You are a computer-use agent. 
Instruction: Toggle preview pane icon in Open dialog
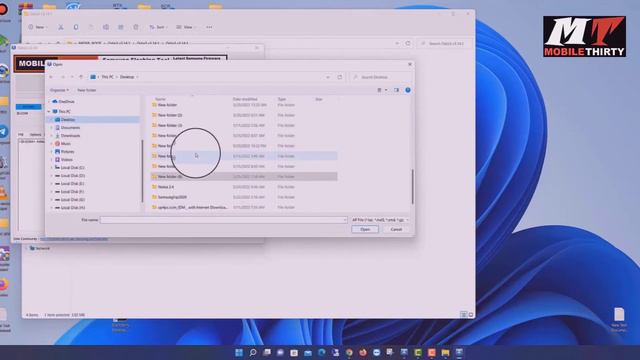396,90
